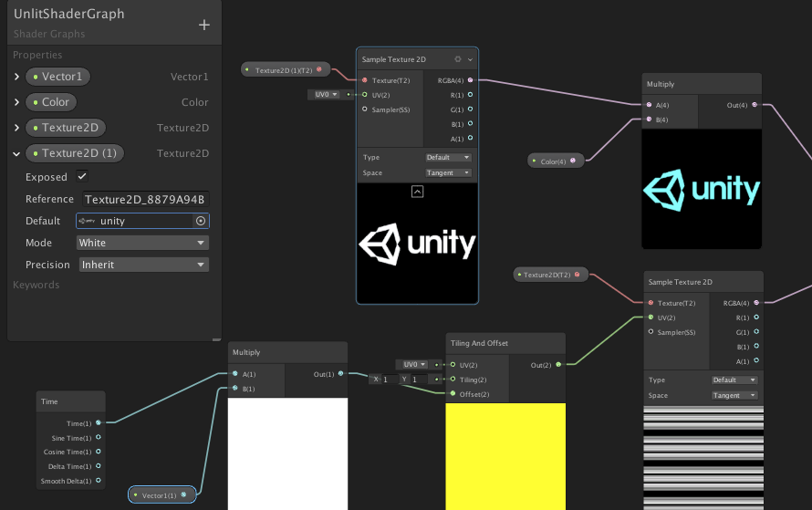Screen dimensions: 812x510
Task: Click B(4) input port on top Multiply node
Action: coord(650,120)
